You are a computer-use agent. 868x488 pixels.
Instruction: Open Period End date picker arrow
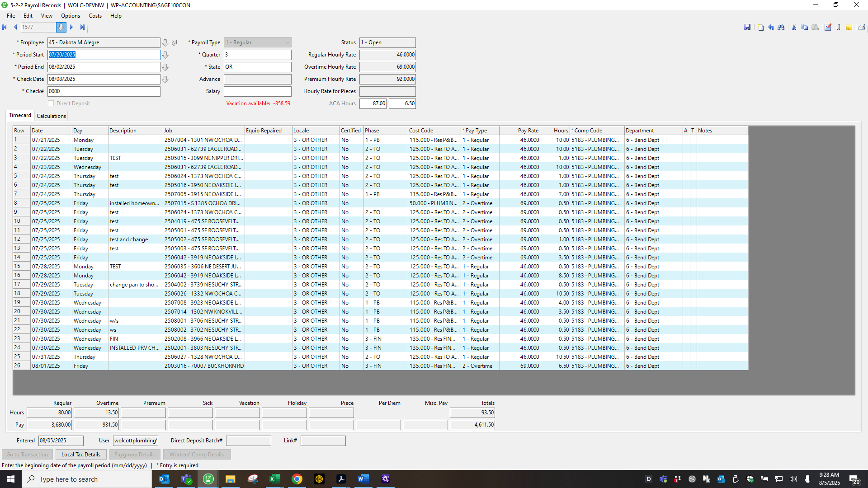coord(165,67)
